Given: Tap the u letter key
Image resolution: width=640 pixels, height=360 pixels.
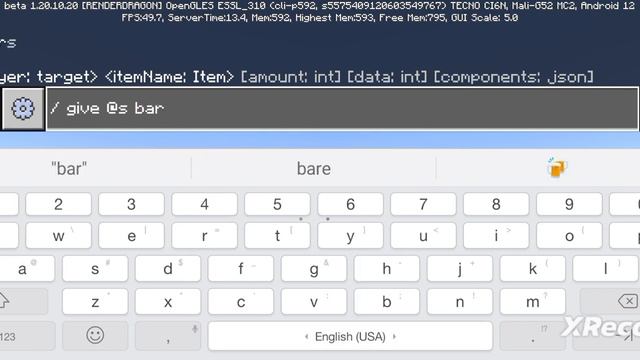Looking at the screenshot, I should tap(423, 236).
